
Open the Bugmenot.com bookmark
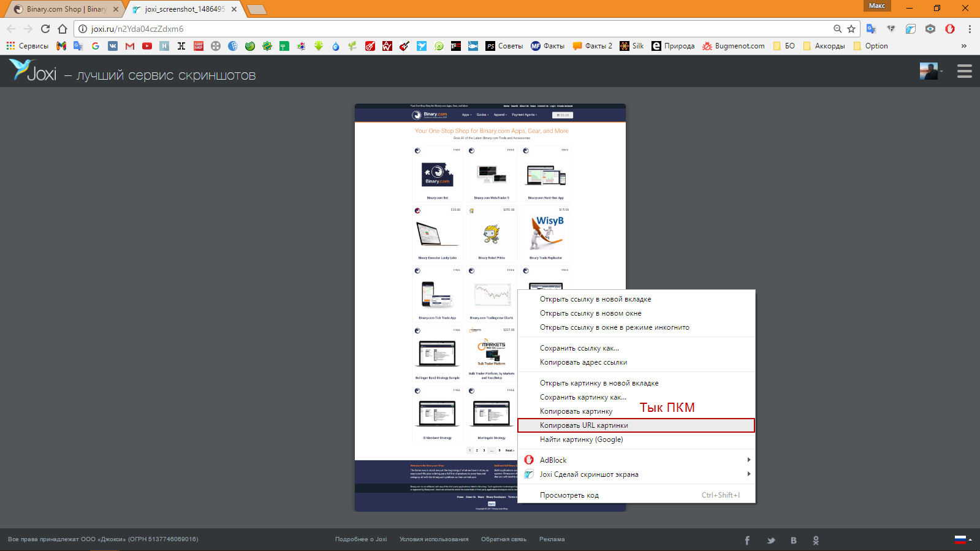pos(734,46)
